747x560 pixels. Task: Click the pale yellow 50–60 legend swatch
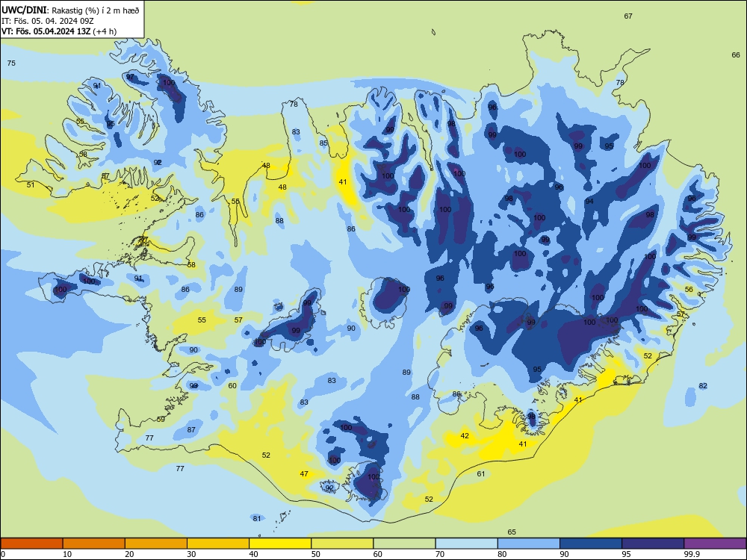point(343,544)
